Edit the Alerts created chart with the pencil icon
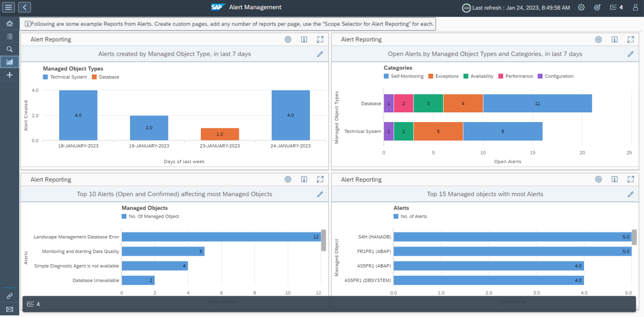Viewport: 644px width, 317px height. 320,54
